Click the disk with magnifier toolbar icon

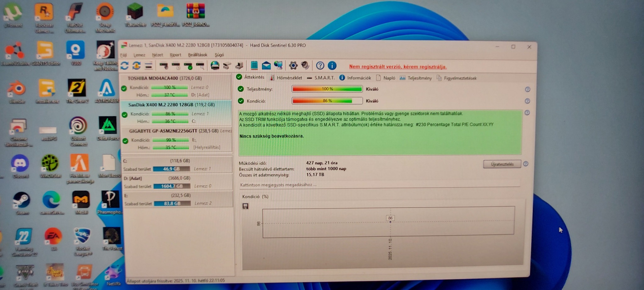tap(200, 65)
